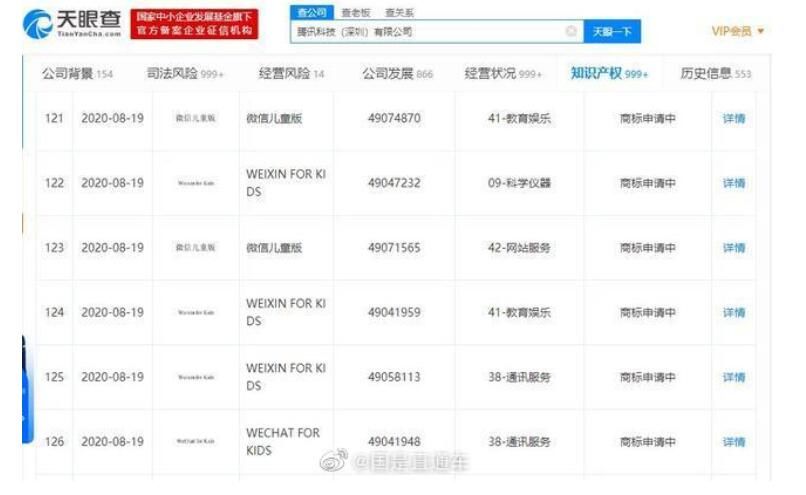Clear the search box with the X icon
This screenshot has height=495, width=806.
pos(571,32)
